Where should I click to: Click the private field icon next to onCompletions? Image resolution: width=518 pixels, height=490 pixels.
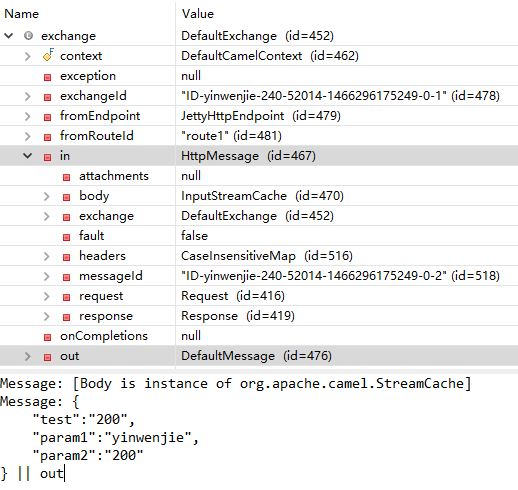point(48,337)
